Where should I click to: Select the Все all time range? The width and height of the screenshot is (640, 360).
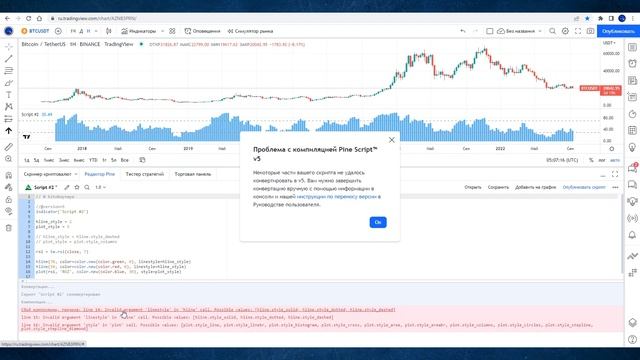click(124, 160)
